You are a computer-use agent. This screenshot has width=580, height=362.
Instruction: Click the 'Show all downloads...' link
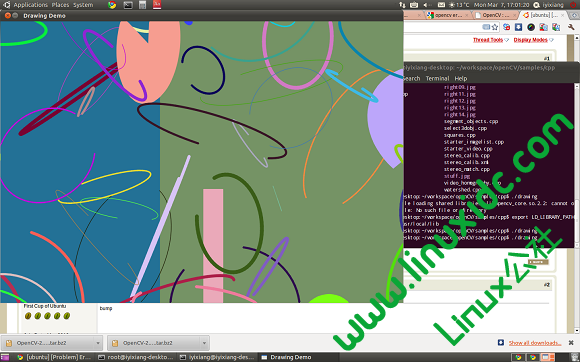click(535, 343)
